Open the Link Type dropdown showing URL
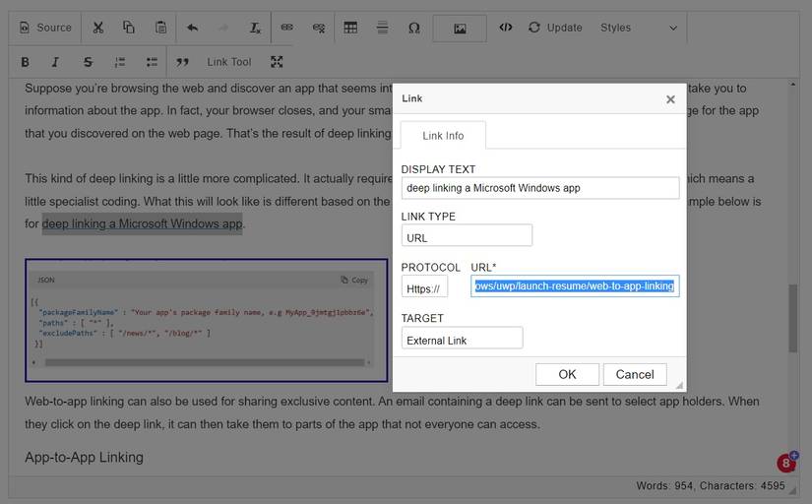812x504 pixels. point(467,235)
